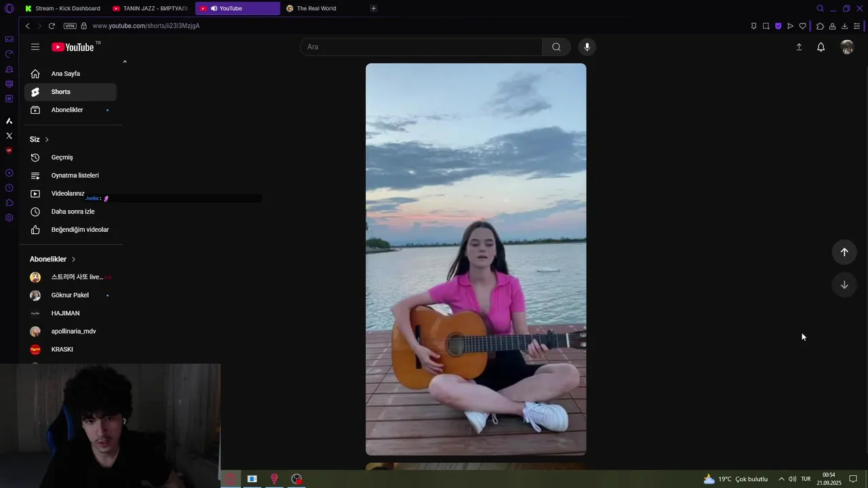The image size is (868, 488).
Task: Toggle the ad blocker shield
Action: coord(778,26)
